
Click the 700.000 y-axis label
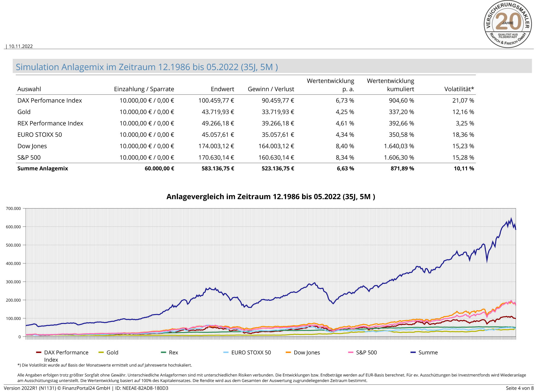(13, 208)
